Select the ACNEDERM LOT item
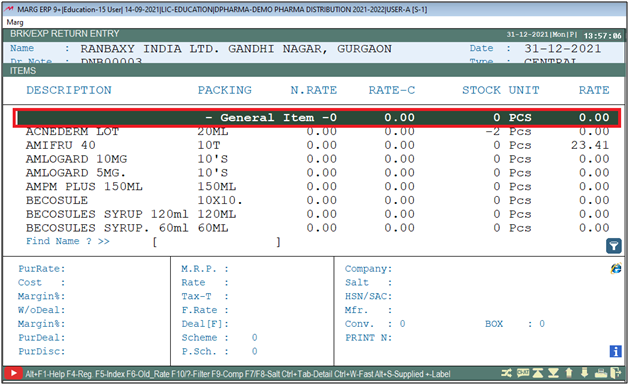Viewport: 630px width, 385px height. coord(317,132)
